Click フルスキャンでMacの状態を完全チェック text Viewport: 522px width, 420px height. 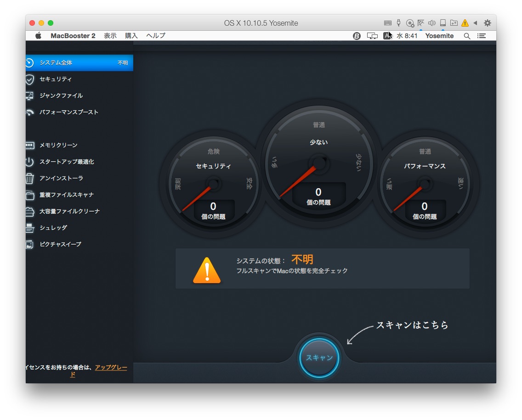coord(292,271)
